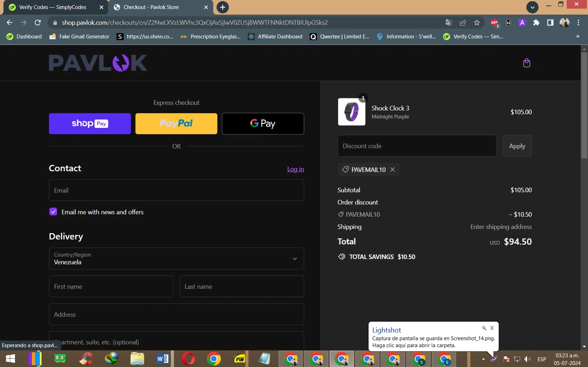Open the Qwertee Limited Edition bookmark
588x367 pixels.
340,36
